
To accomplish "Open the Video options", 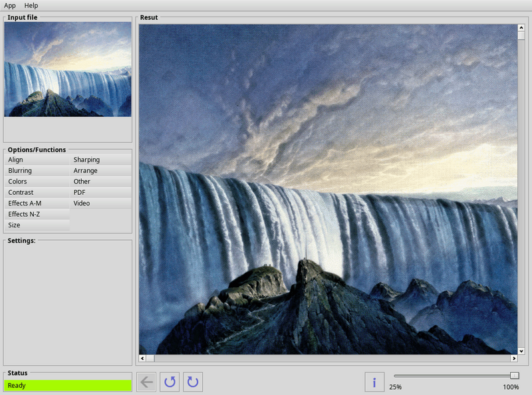I will [101, 203].
